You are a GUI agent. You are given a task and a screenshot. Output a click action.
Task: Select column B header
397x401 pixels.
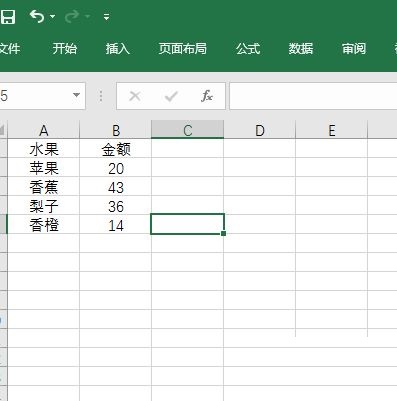(116, 130)
